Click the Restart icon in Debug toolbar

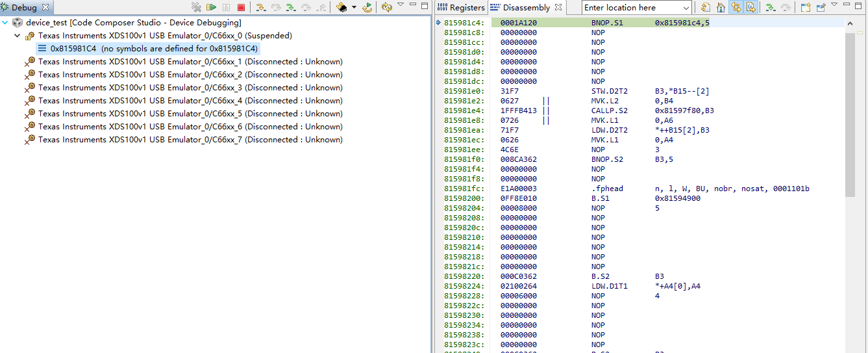[367, 8]
